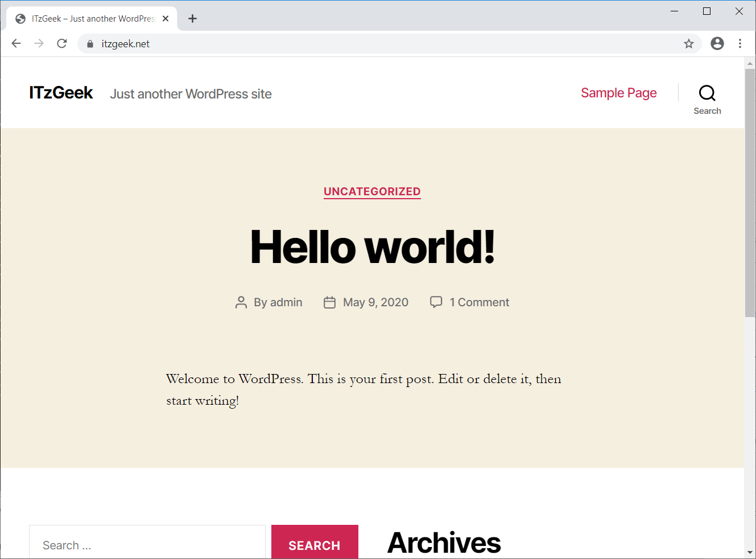Open the admin author link
The image size is (756, 559).
pos(286,302)
